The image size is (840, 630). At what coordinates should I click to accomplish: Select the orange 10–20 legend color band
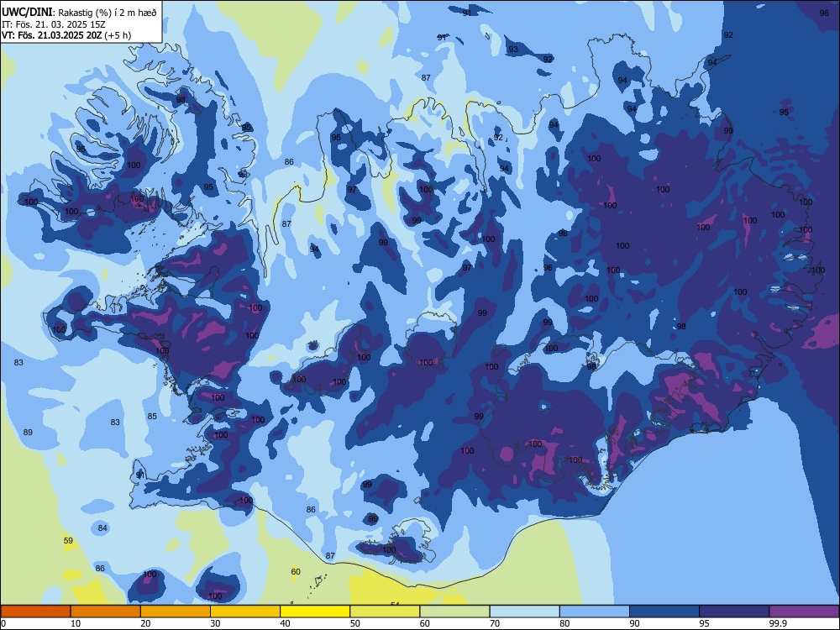pos(106,612)
